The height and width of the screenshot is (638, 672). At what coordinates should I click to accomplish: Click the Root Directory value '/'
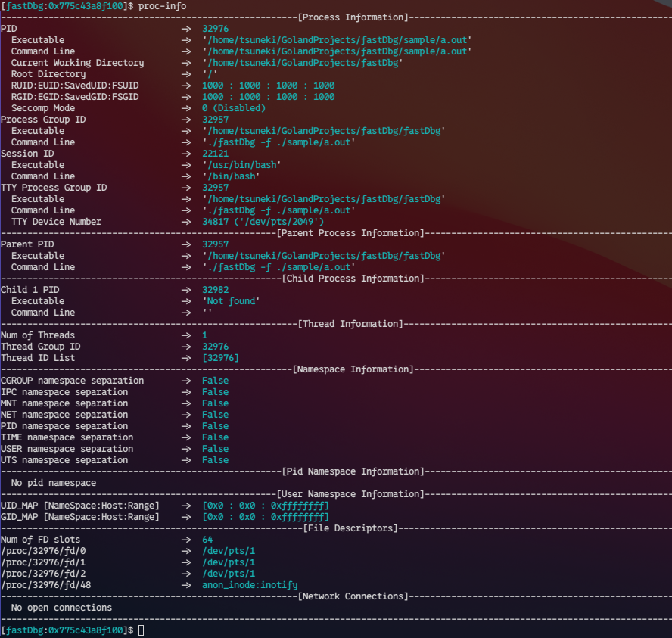tap(210, 74)
